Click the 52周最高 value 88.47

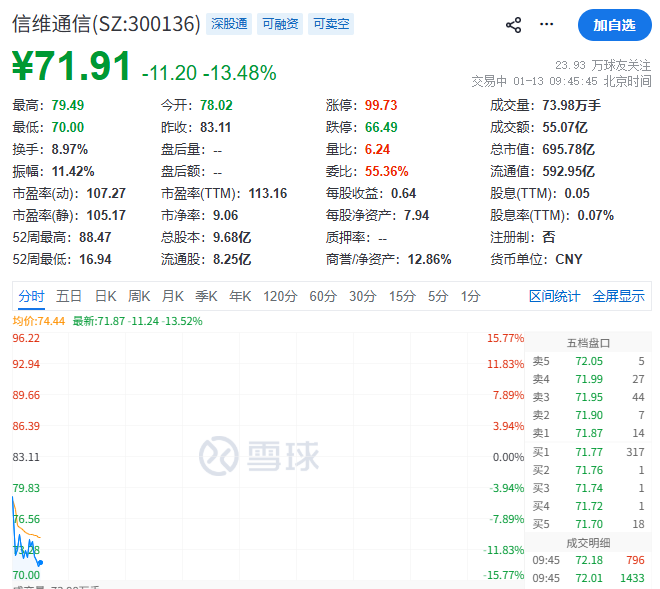[x=95, y=237]
